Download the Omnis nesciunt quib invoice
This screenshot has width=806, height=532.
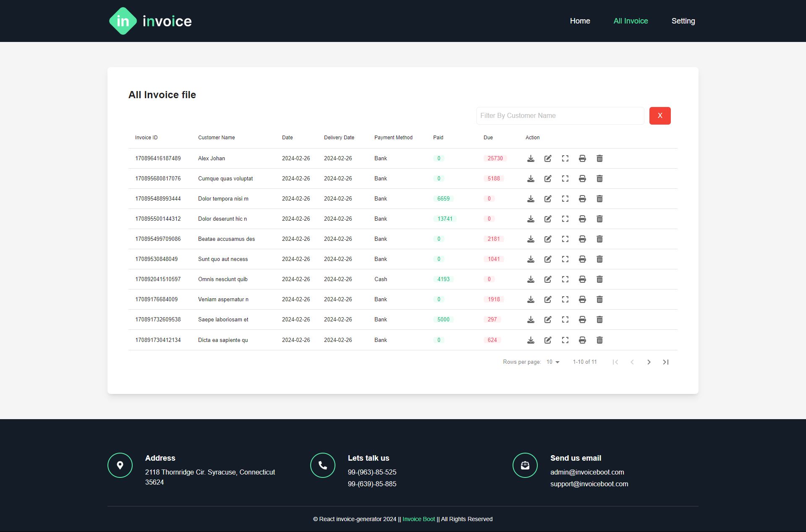click(531, 279)
